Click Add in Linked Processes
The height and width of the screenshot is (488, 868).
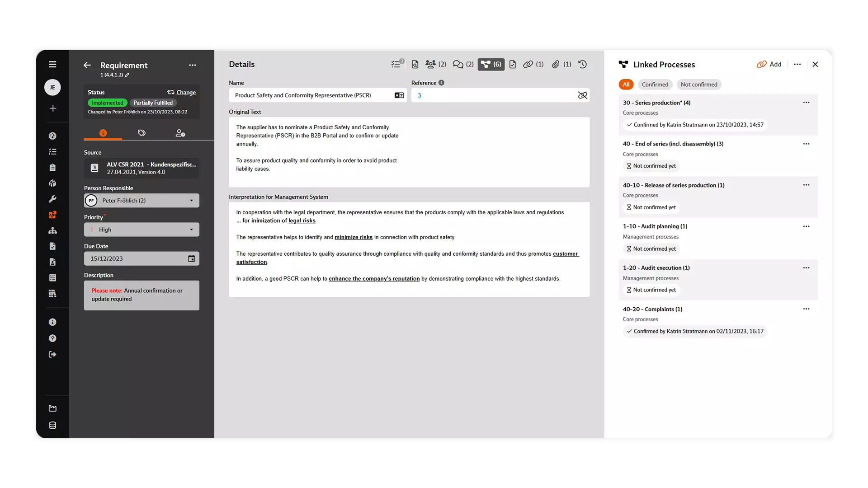[769, 64]
